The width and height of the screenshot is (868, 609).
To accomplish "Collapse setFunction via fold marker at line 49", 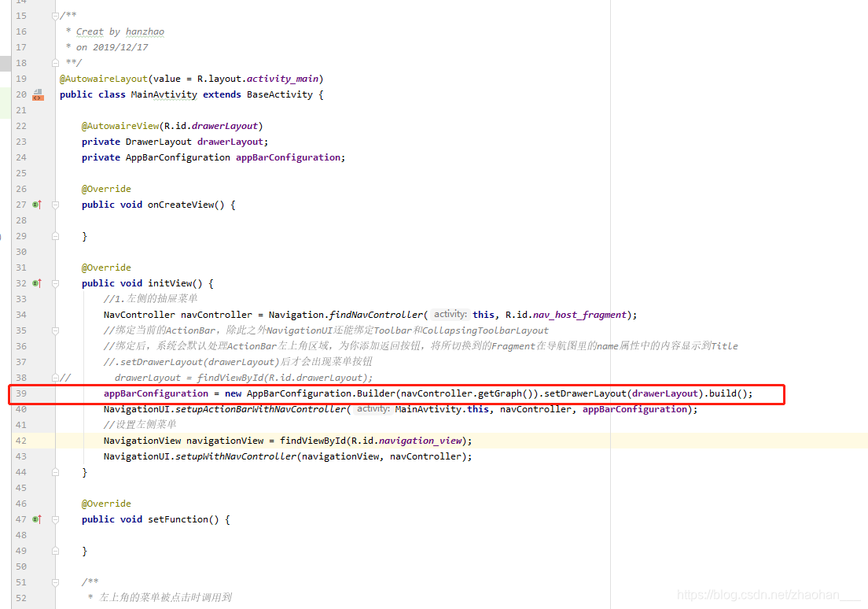I will 53,551.
